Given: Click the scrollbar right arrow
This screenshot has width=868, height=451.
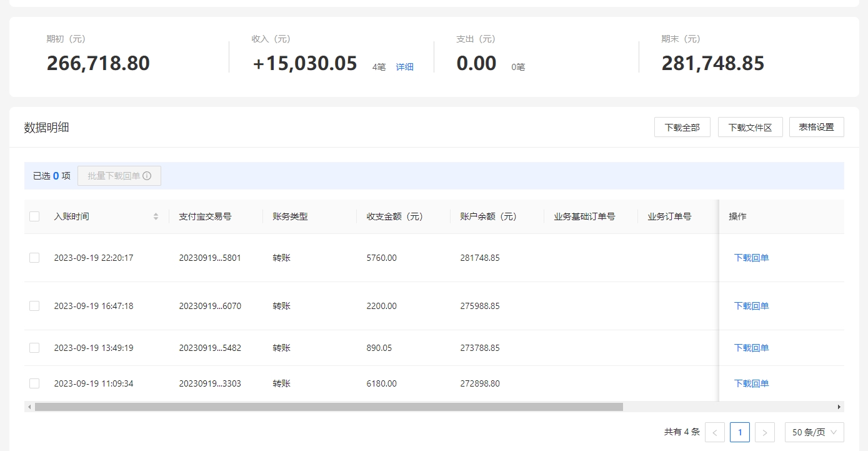Looking at the screenshot, I should pos(839,407).
